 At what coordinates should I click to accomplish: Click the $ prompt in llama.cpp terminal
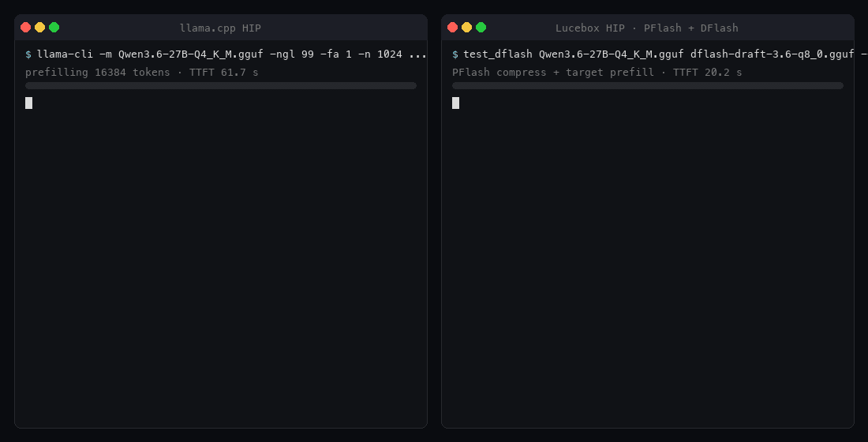(x=28, y=54)
